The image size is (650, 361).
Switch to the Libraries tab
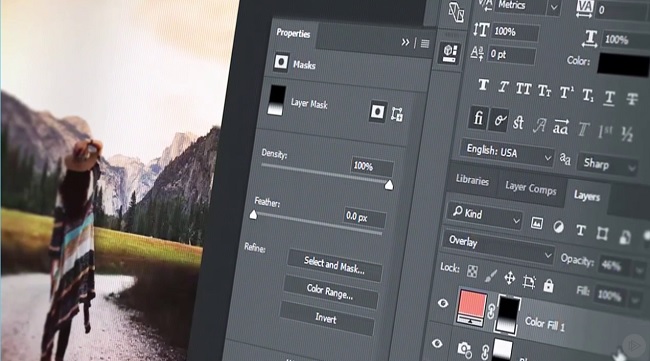coord(472,180)
